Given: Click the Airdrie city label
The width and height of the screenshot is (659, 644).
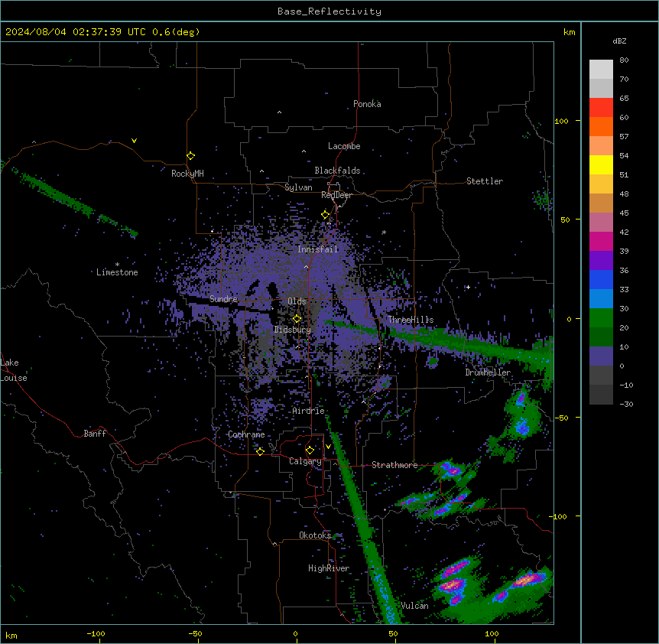Looking at the screenshot, I should [x=308, y=411].
